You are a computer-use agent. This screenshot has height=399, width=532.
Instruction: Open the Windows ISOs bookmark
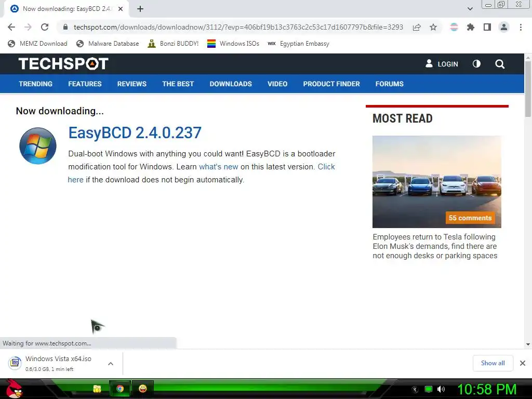[x=233, y=44]
